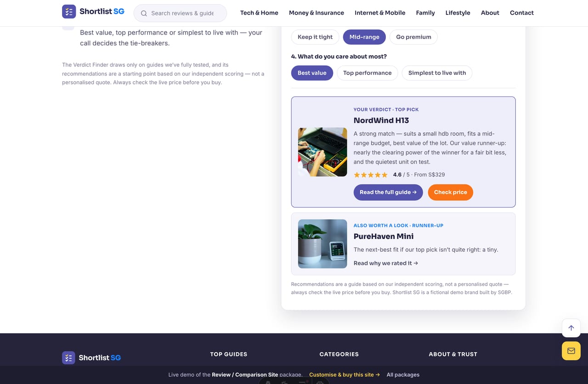Open the Family menu
The height and width of the screenshot is (384, 588).
click(x=425, y=13)
